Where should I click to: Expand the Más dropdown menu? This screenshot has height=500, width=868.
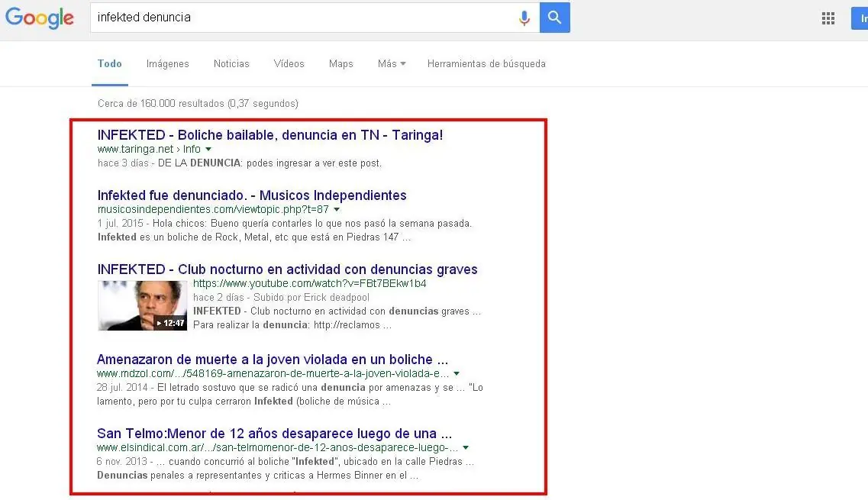click(392, 63)
